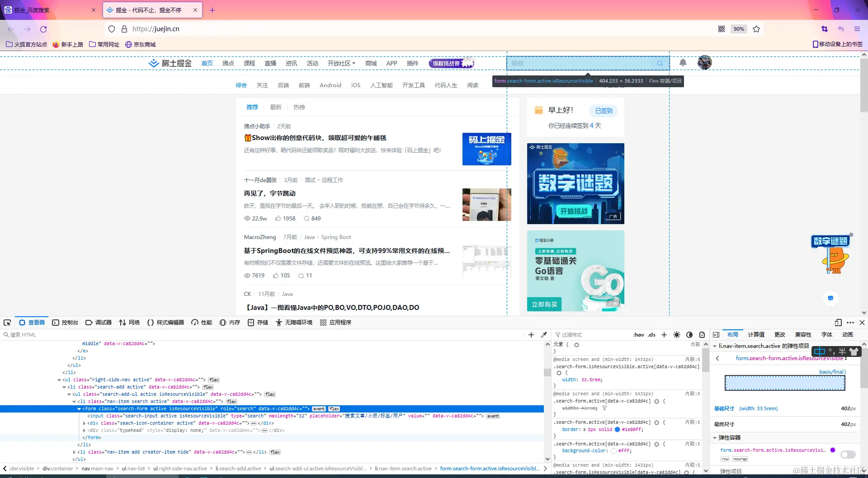Collapse the form.search-form node in HTML tree
The width and height of the screenshot is (868, 478).
coord(79,408)
